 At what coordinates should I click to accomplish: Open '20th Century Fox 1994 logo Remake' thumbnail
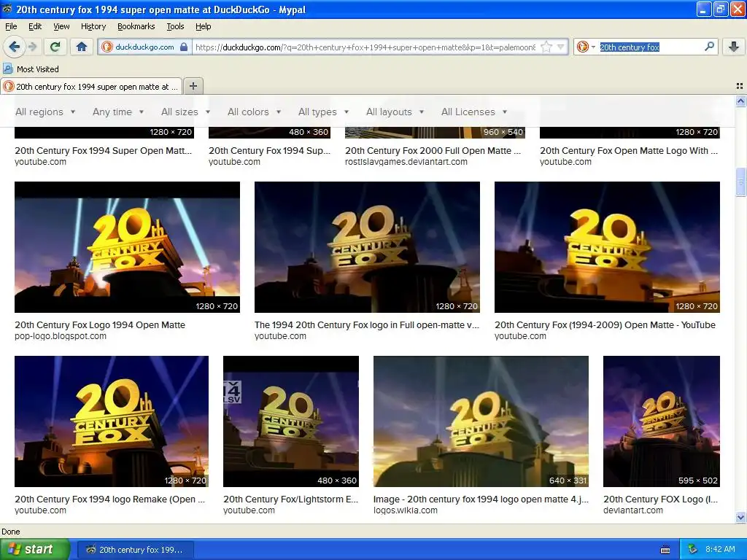(112, 421)
